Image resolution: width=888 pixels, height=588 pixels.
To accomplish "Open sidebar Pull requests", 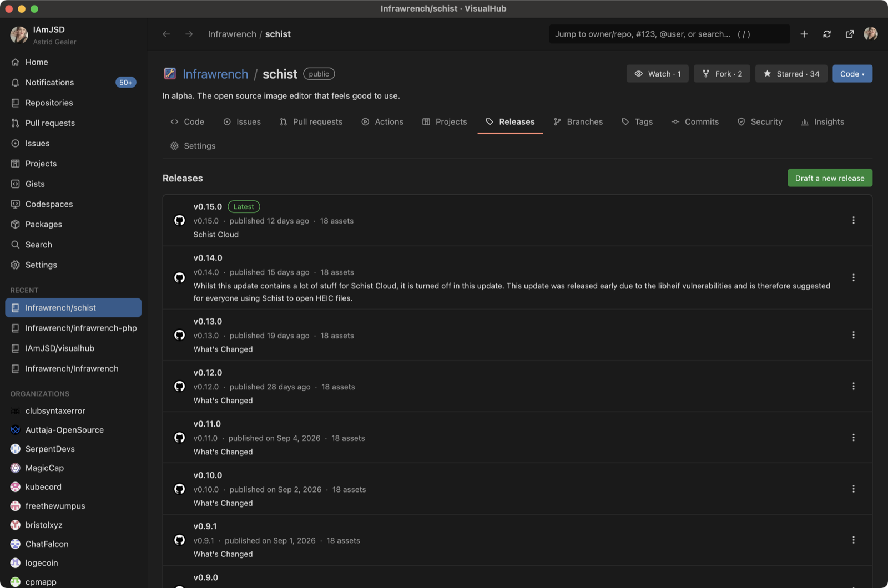I will (73, 123).
